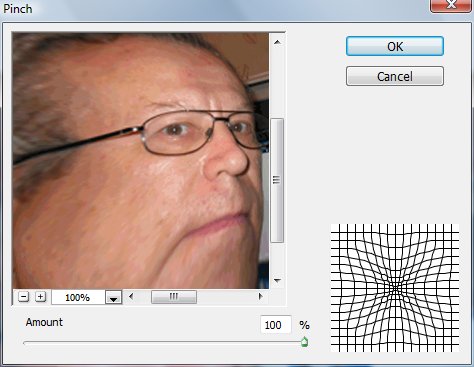Click the Amount percentage input field
This screenshot has width=474, height=367.
[x=276, y=325]
